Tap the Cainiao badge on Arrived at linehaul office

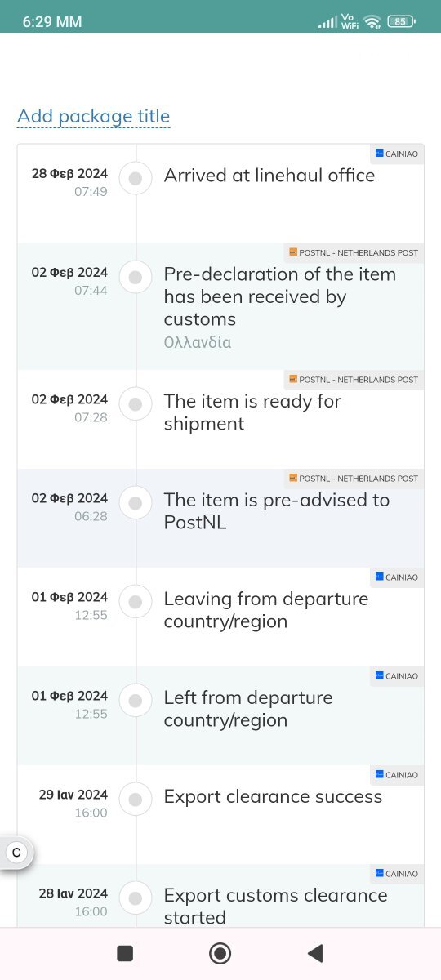pyautogui.click(x=397, y=154)
